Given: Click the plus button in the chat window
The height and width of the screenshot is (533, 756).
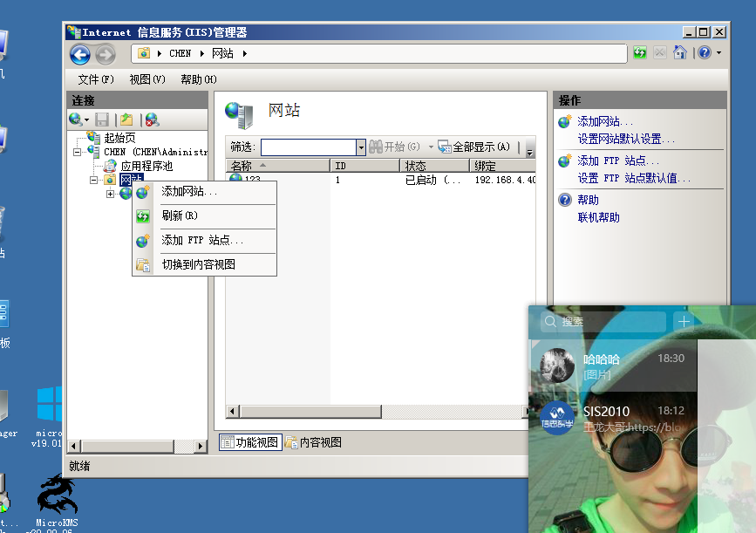Looking at the screenshot, I should click(684, 321).
